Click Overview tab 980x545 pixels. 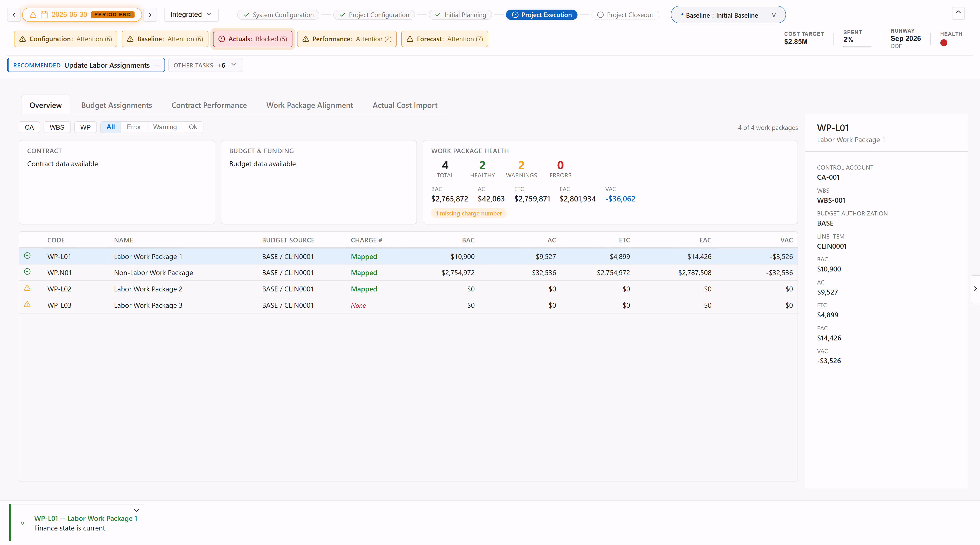pyautogui.click(x=46, y=105)
